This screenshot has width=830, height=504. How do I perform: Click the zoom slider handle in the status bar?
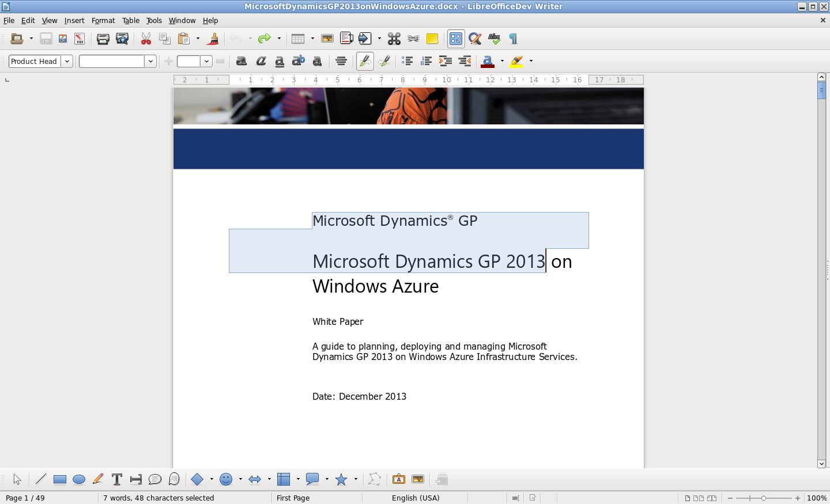point(764,498)
